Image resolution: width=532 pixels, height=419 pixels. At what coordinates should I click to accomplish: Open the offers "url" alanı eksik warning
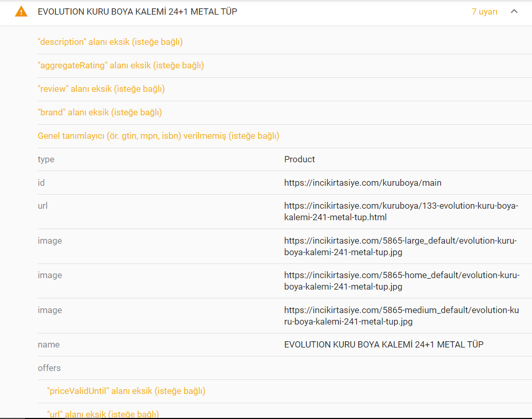(x=103, y=414)
